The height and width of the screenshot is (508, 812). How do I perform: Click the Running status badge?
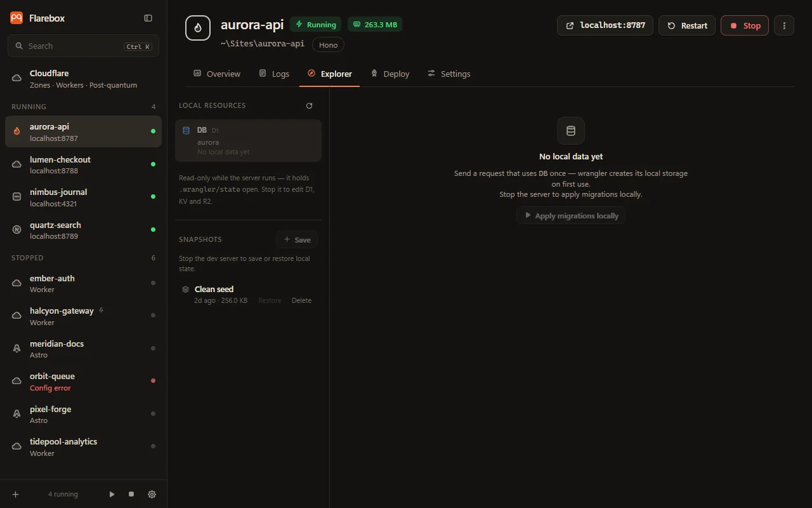[315, 25]
